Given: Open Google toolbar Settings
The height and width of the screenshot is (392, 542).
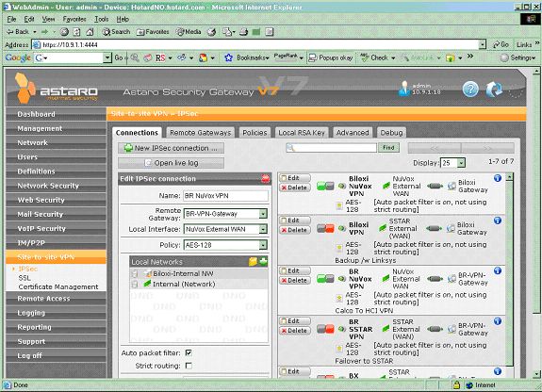Looking at the screenshot, I should pos(518,57).
